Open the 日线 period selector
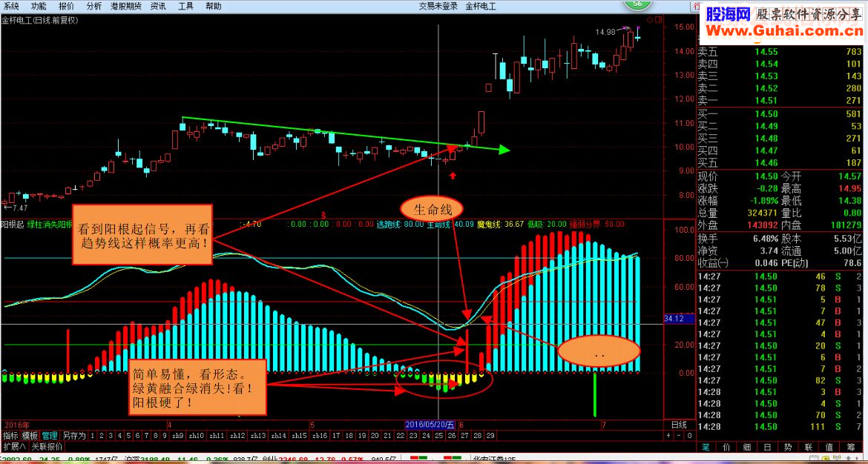 pyautogui.click(x=679, y=425)
